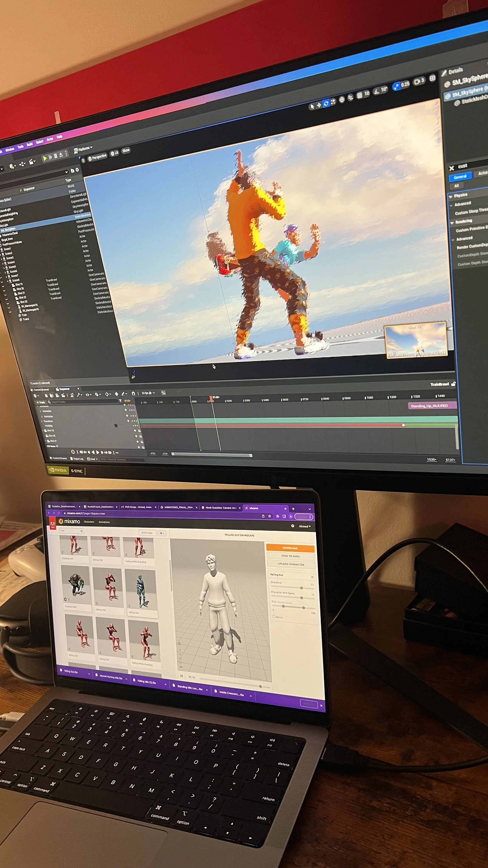This screenshot has height=868, width=488.
Task: Enable the Mirror checkbox in Mixamo
Action: coord(274,616)
